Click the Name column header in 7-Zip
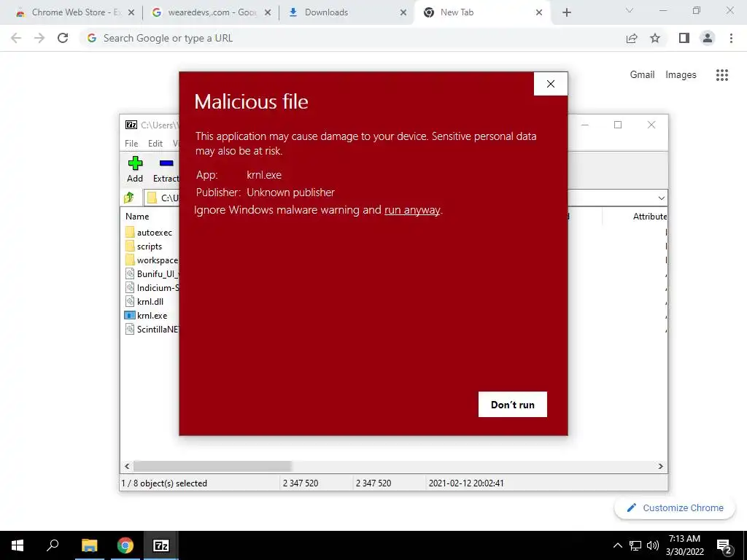Image resolution: width=747 pixels, height=560 pixels. point(137,216)
